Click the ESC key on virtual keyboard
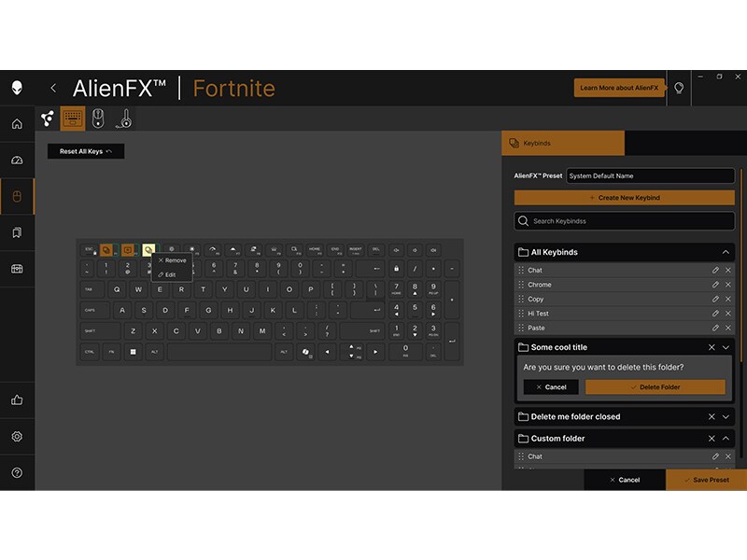747x560 pixels. tap(89, 250)
